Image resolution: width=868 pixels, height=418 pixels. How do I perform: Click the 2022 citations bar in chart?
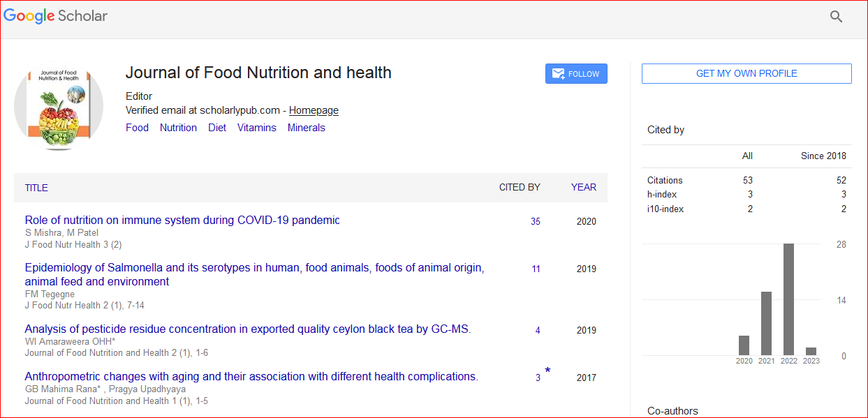[x=788, y=299]
